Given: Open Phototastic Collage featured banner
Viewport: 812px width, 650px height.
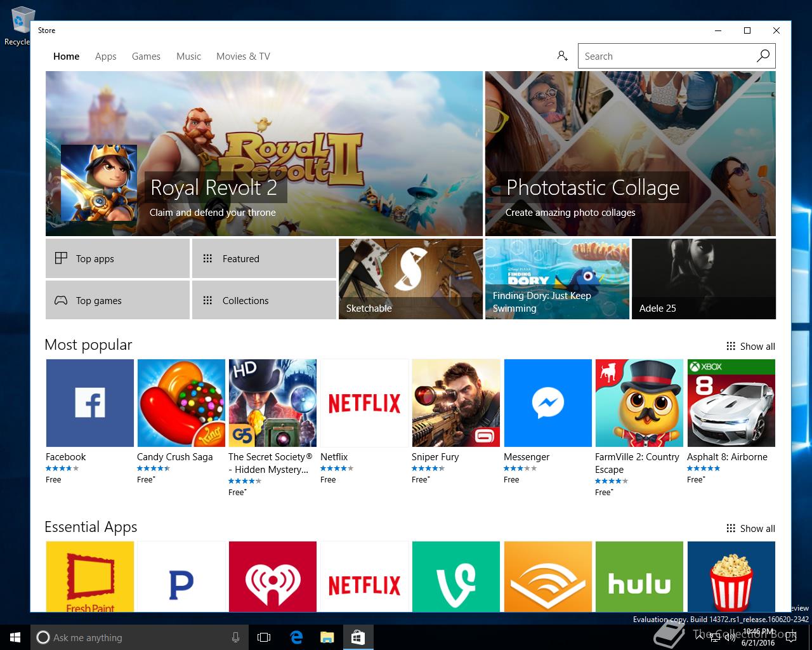Looking at the screenshot, I should (631, 154).
